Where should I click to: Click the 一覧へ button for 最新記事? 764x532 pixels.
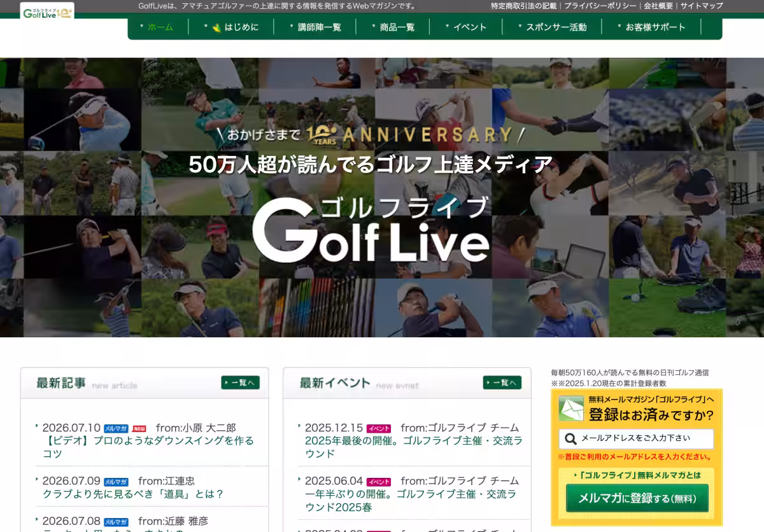point(240,382)
